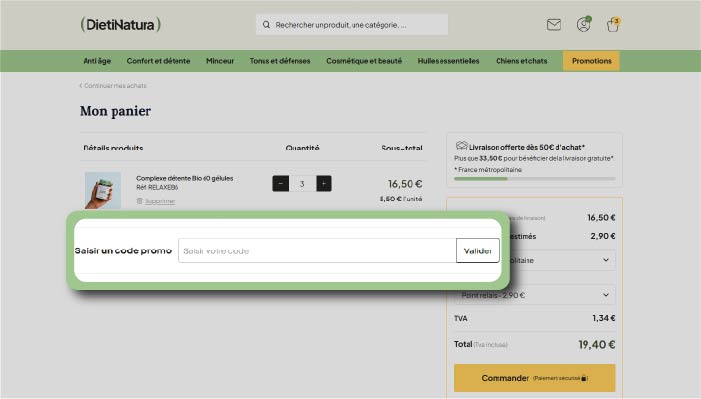The image size is (701, 399).
Task: Open the Tonus et défenses menu
Action: [x=280, y=61]
